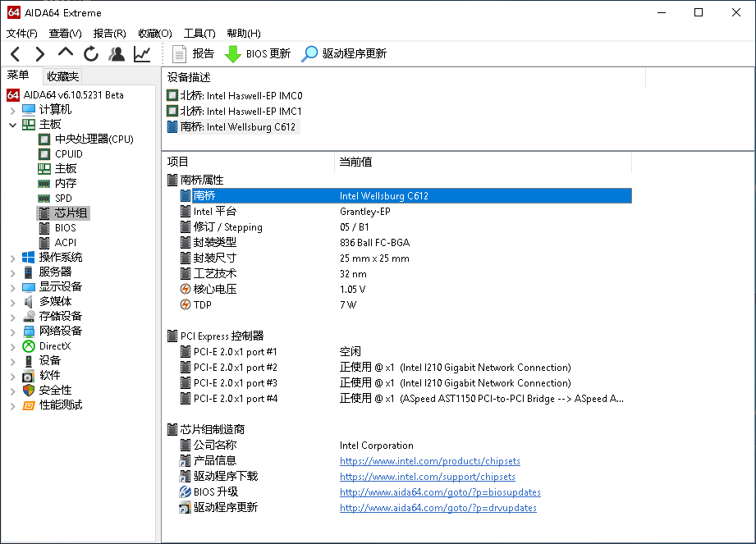Open the intel.com/support/chipsets link
The image size is (756, 544).
point(428,477)
